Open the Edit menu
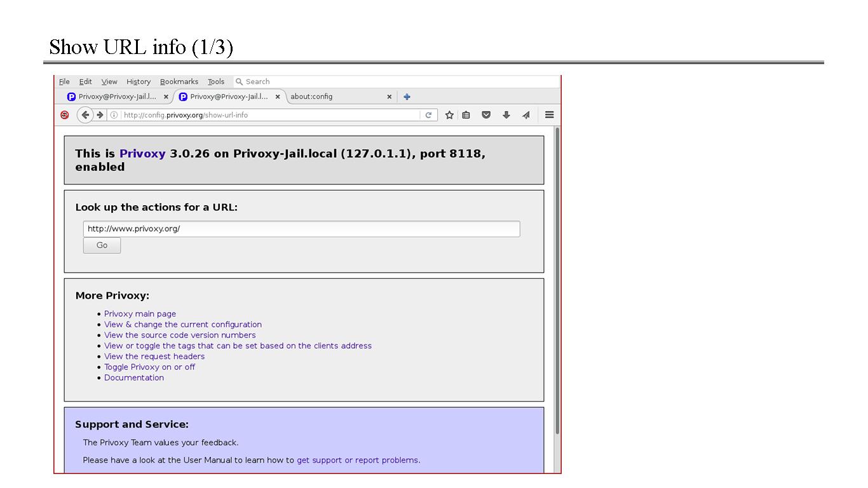 click(x=85, y=81)
